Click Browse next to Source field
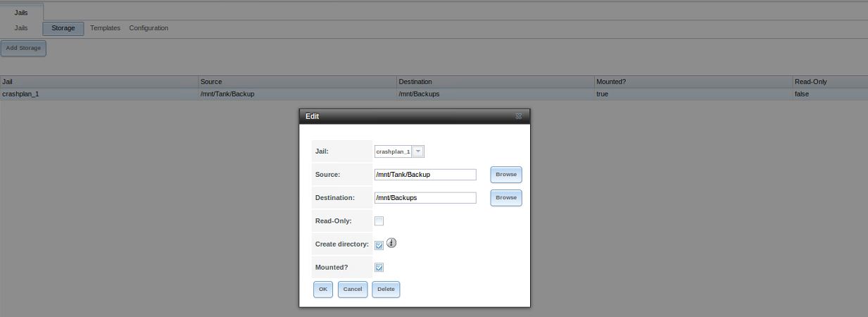Screen dimensions: 868x317 tap(506, 174)
